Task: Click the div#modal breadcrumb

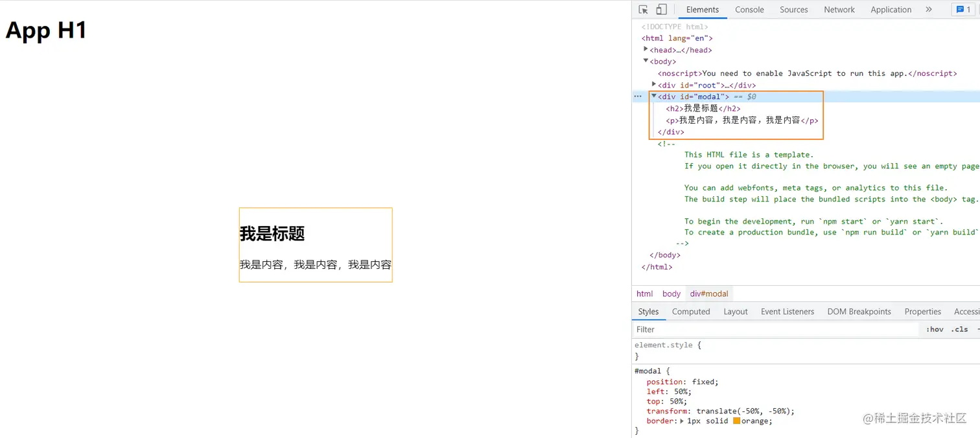Action: tap(709, 294)
